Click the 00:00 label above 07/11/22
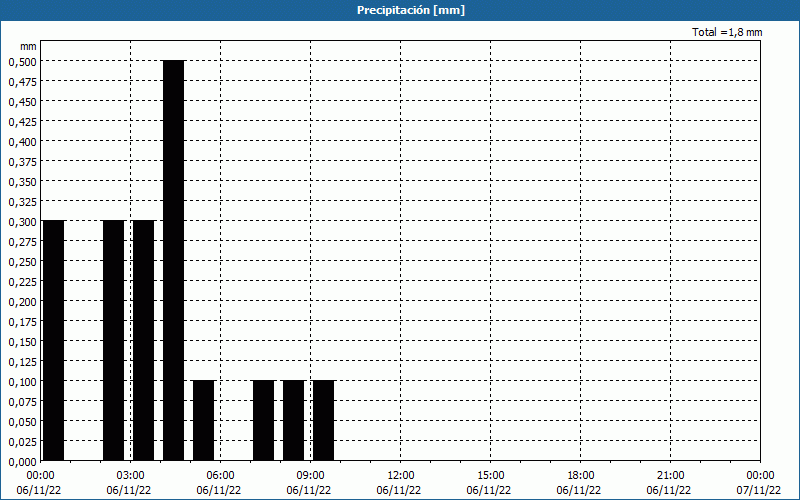The image size is (800, 500). (761, 476)
